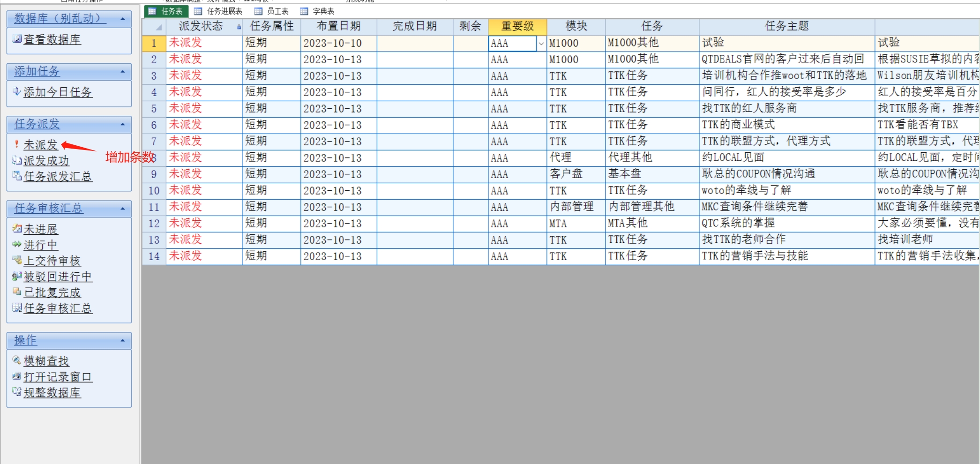Click the icon beside 规整数据库
This screenshot has height=464, width=980.
coord(17,392)
